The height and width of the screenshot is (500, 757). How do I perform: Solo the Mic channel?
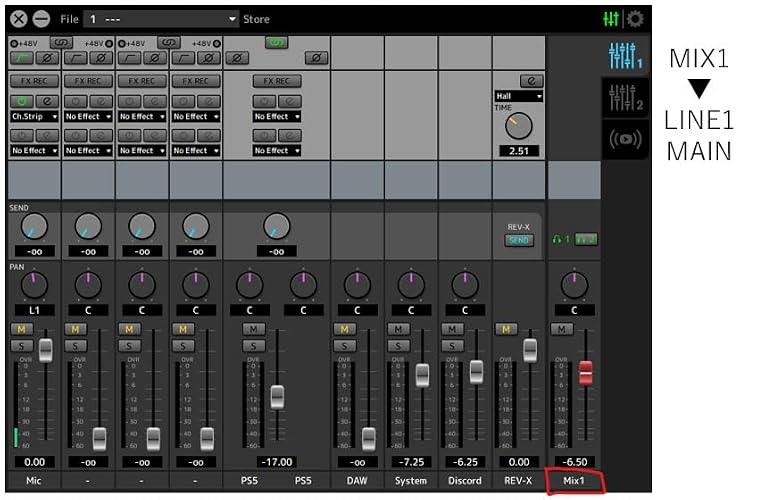[22, 346]
